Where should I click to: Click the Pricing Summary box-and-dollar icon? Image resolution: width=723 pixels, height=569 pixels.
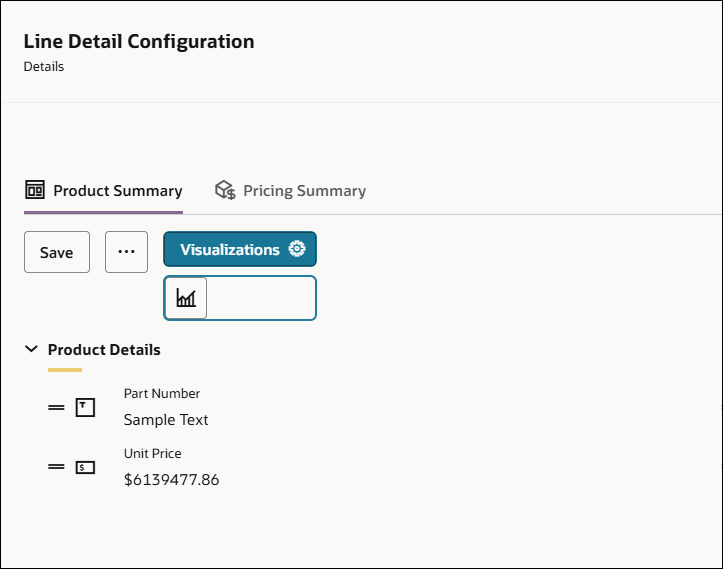[226, 190]
